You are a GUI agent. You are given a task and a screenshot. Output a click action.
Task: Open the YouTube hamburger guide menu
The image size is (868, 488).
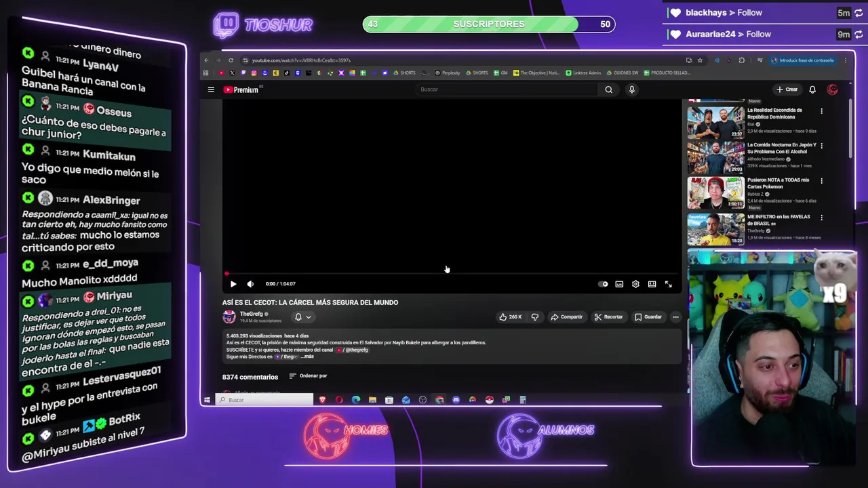tap(211, 89)
